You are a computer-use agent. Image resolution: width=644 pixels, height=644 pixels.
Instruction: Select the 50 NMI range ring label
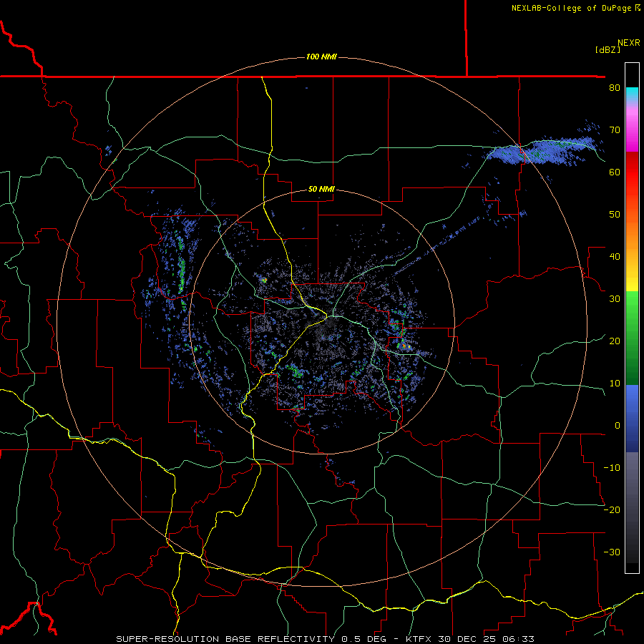point(321,190)
